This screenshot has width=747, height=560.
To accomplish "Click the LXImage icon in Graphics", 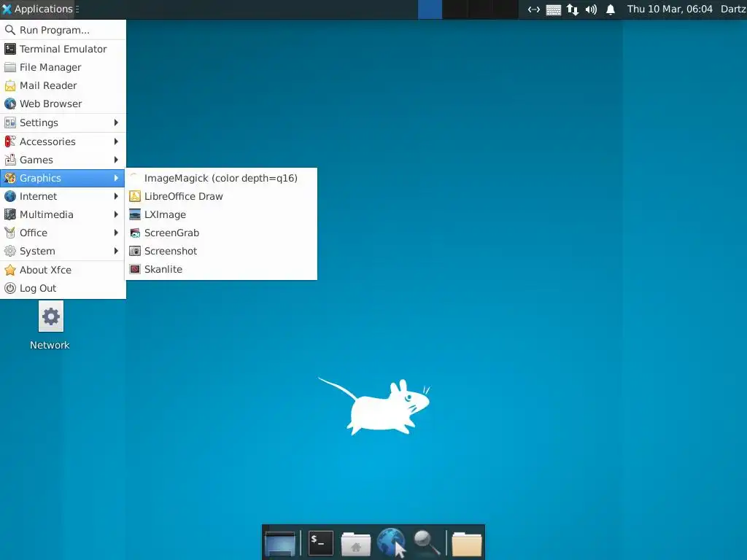I will 135,214.
